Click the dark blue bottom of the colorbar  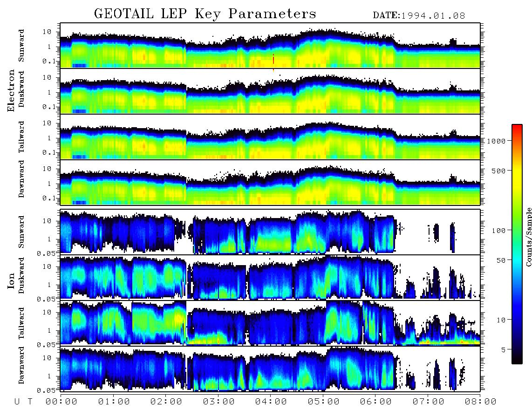(517, 353)
